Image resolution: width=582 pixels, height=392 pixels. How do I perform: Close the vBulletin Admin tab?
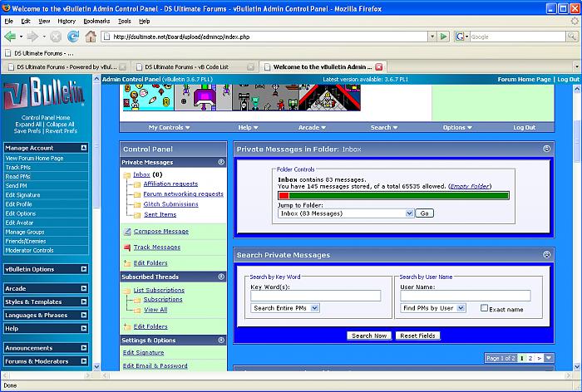[x=379, y=66]
